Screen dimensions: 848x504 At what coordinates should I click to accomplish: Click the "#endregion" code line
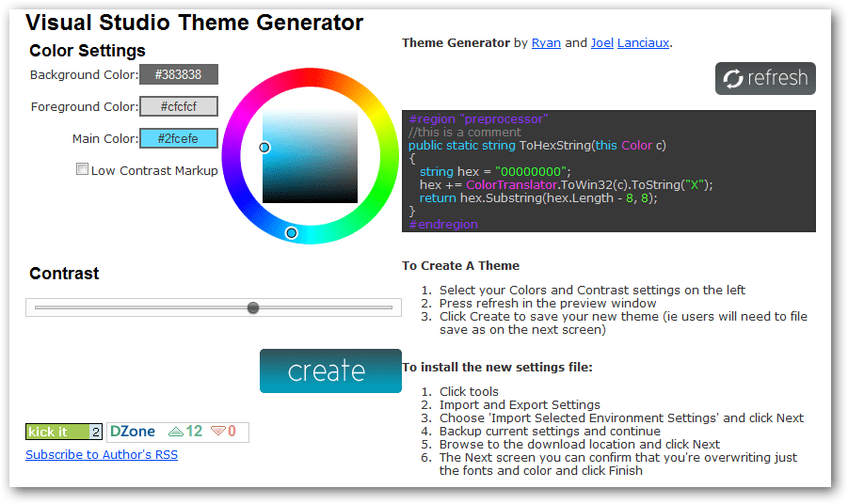click(443, 224)
